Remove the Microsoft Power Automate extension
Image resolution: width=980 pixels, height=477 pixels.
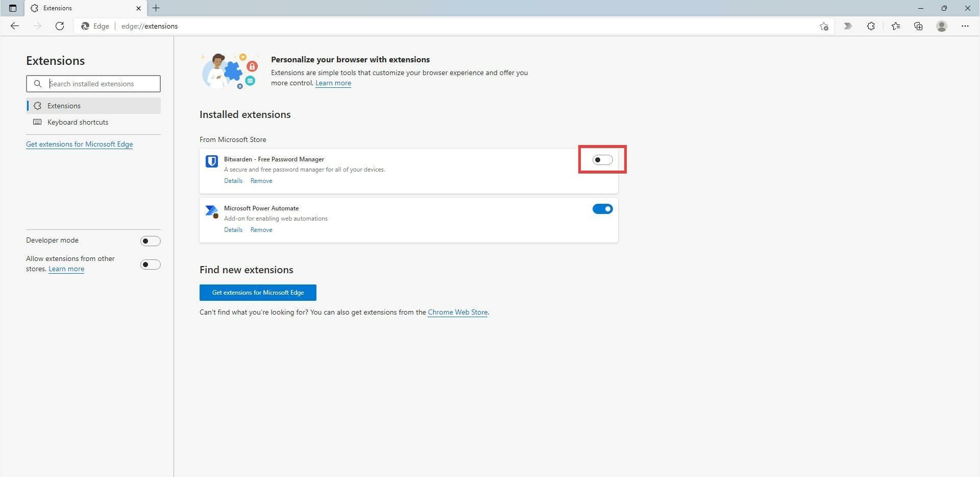(x=261, y=230)
